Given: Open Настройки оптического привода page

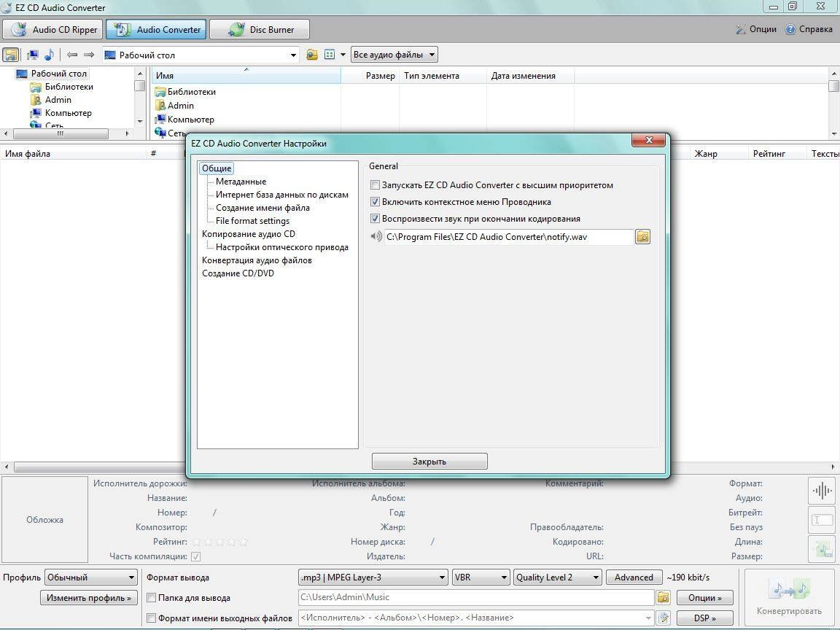Looking at the screenshot, I should (x=281, y=247).
